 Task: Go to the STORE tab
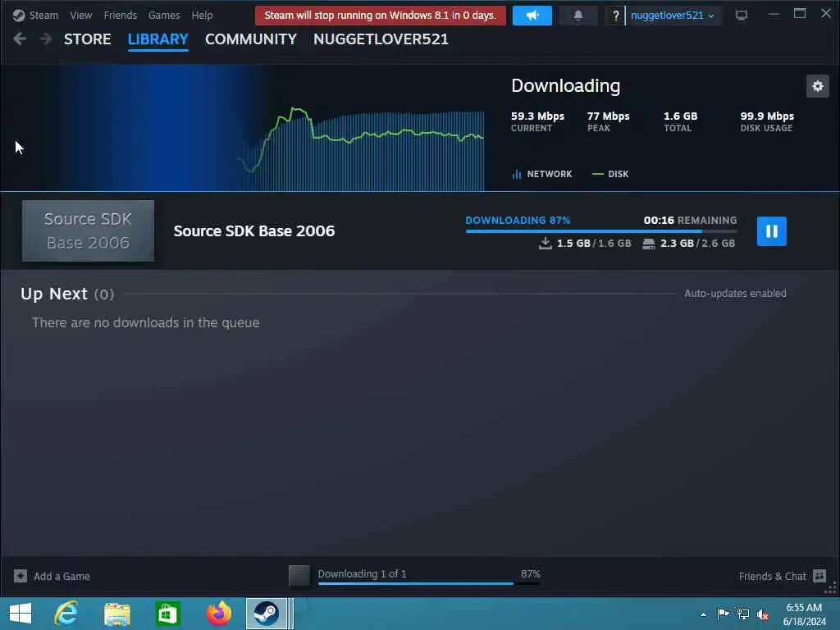(87, 39)
